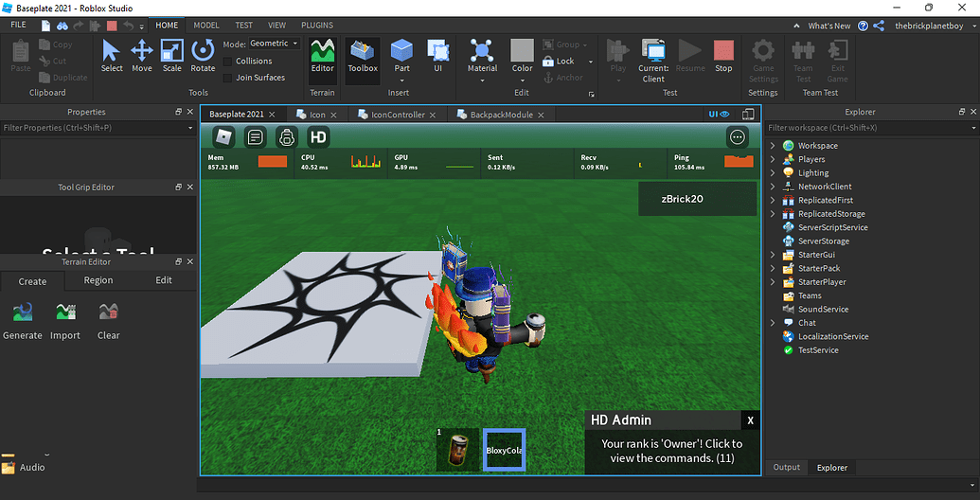Open the in-game backpack icon
Screen dimensions: 980x500
[287, 137]
